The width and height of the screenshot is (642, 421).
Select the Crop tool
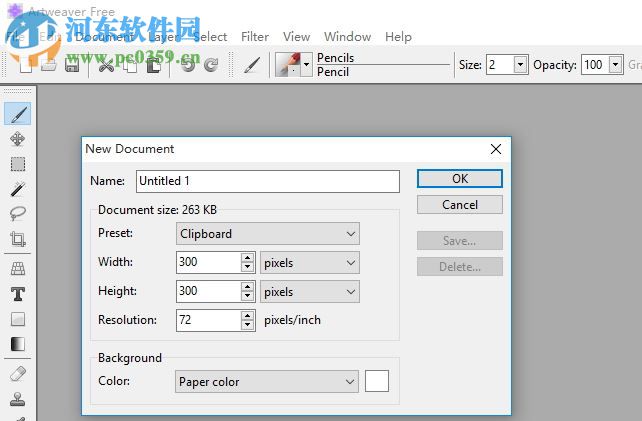click(x=18, y=239)
